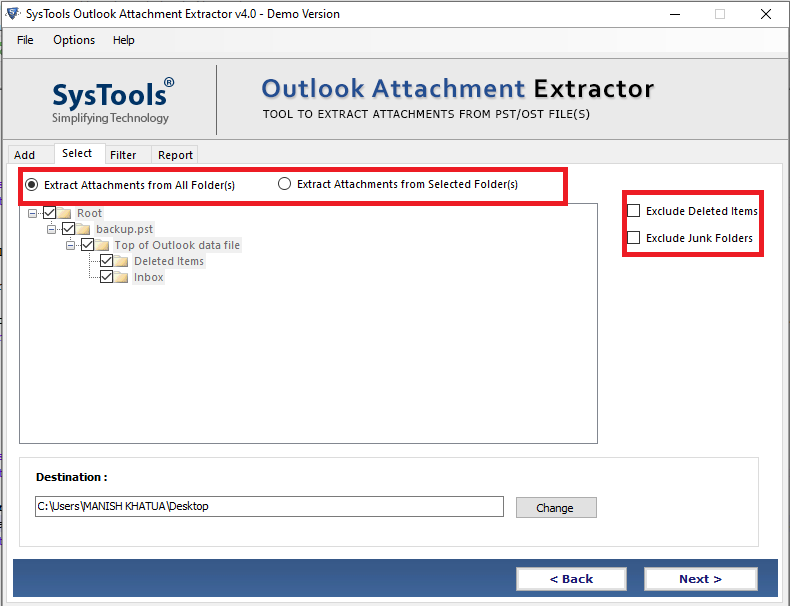Click the backup.pst folder icon
The width and height of the screenshot is (790, 606).
pyautogui.click(x=83, y=229)
